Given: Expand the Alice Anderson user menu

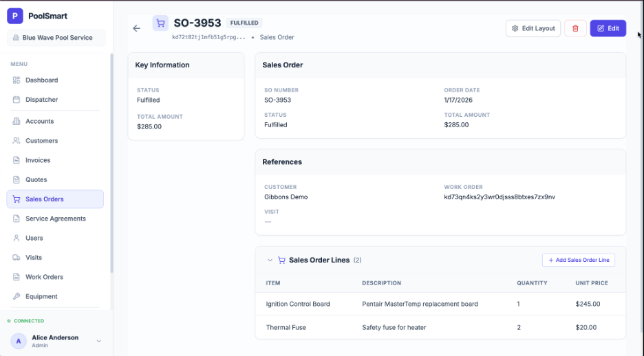Looking at the screenshot, I should [98, 341].
